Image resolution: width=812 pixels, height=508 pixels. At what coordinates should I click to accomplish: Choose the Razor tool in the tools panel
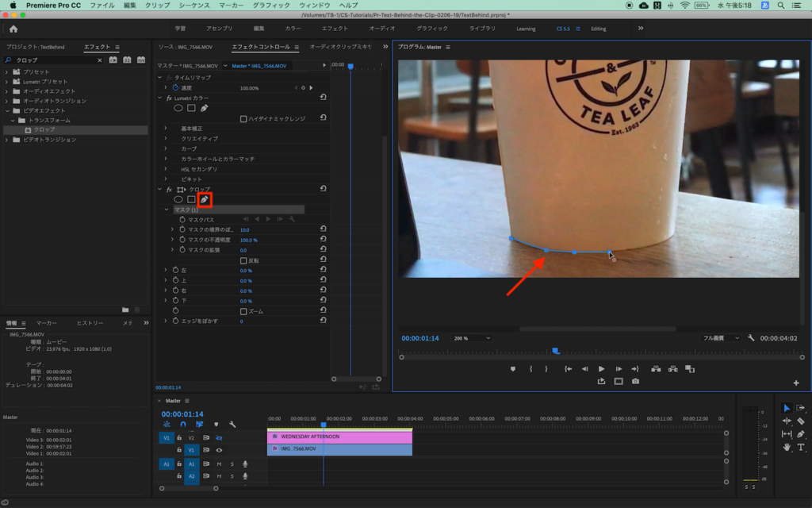801,421
